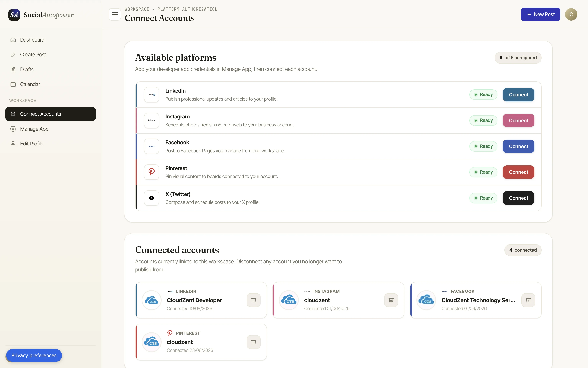Go to Create Post page
This screenshot has width=588, height=368.
click(51, 54)
